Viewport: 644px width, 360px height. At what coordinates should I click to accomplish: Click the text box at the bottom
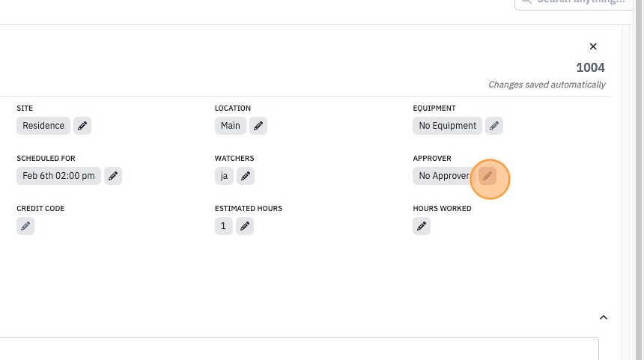point(299,349)
